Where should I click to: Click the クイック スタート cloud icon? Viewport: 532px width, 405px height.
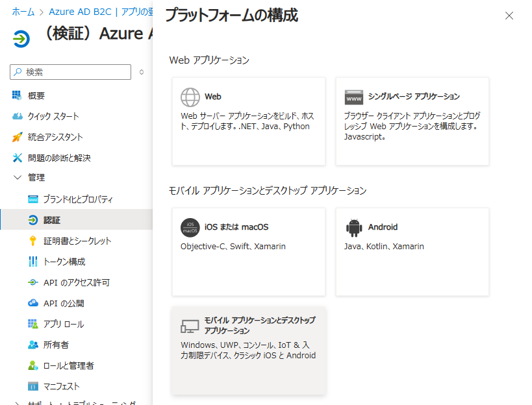[18, 116]
